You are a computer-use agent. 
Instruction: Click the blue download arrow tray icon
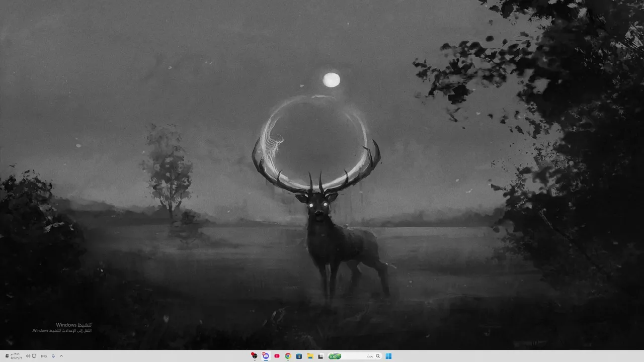coord(53,356)
